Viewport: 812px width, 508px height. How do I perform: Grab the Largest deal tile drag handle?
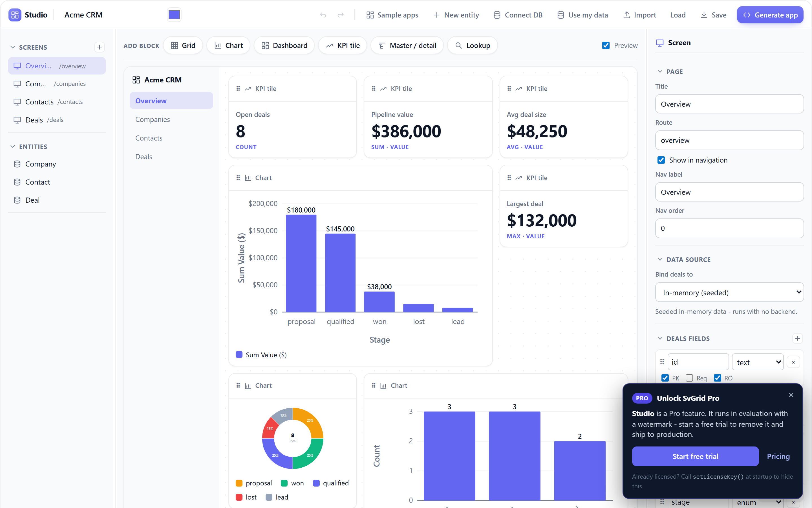[x=509, y=178]
